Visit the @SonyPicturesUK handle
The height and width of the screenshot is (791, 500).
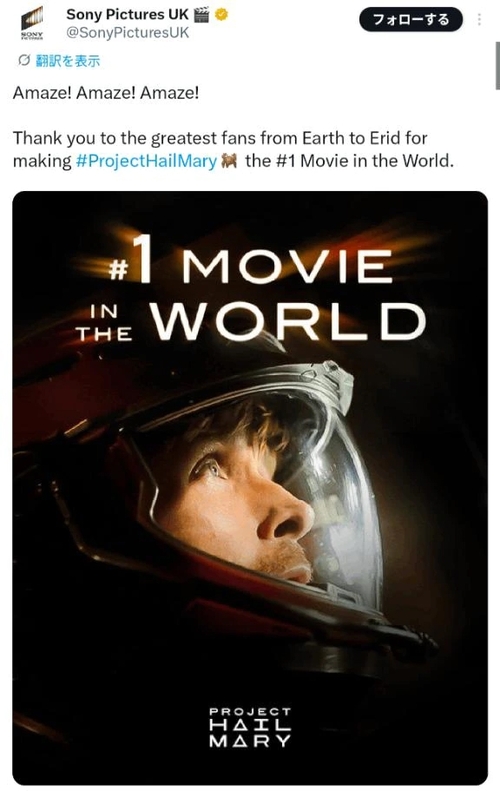tap(128, 33)
